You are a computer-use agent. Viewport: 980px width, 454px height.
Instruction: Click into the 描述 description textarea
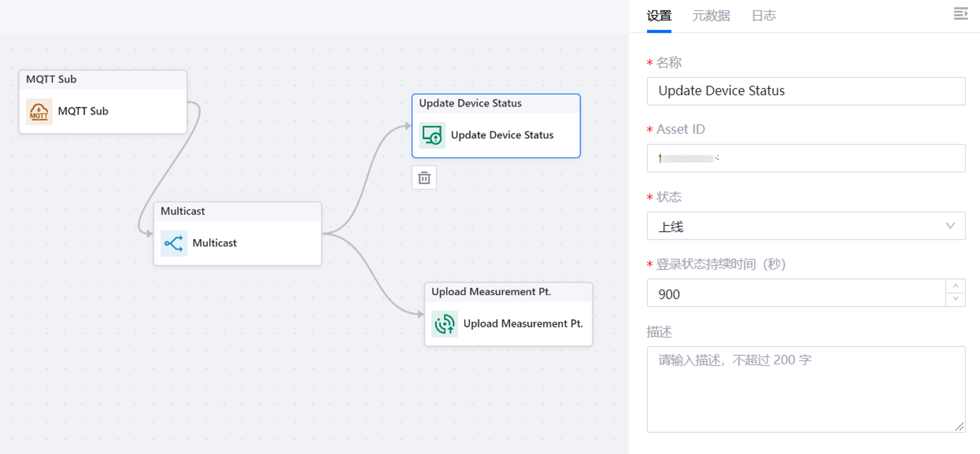pos(806,389)
